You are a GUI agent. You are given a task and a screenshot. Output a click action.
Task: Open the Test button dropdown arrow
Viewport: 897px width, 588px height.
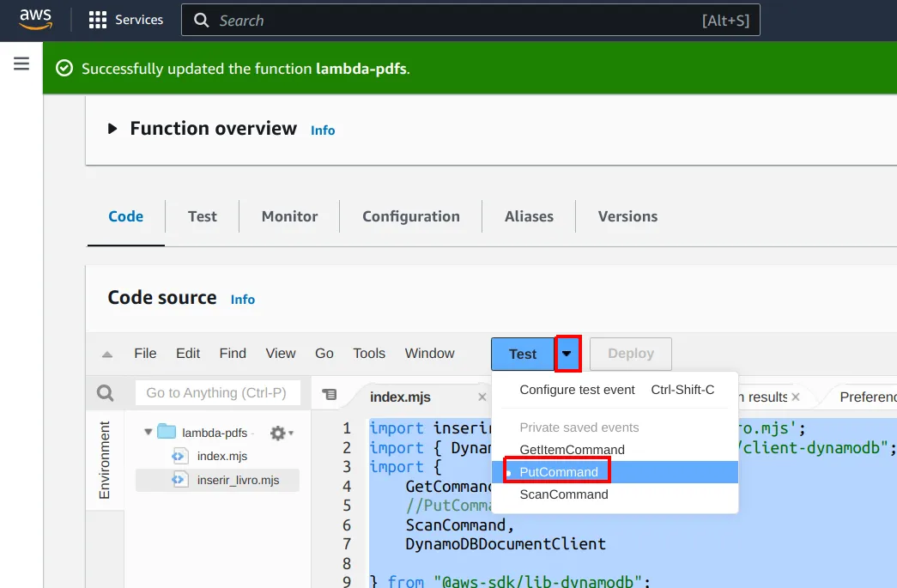pyautogui.click(x=567, y=354)
